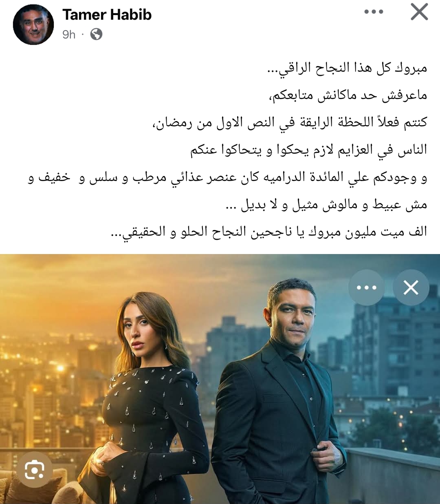Click the line about المائدة الدراميه
Screen dimensions: 440x504
pyautogui.click(x=228, y=177)
